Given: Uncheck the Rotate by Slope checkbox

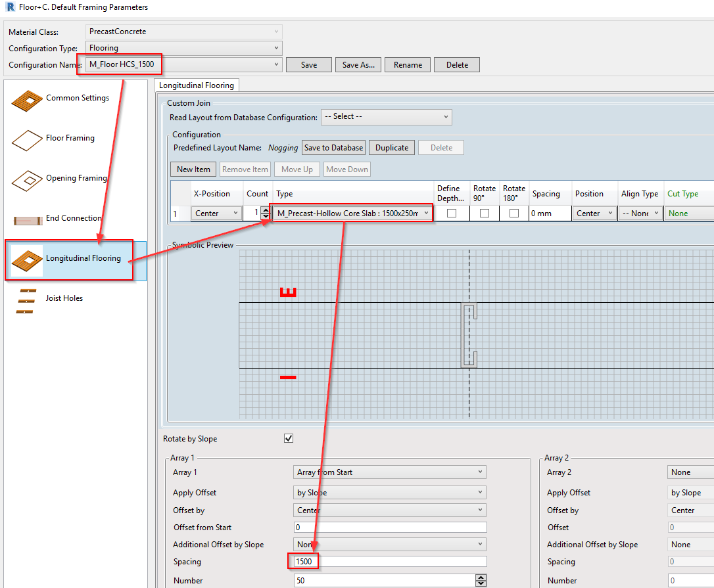Looking at the screenshot, I should 289,438.
